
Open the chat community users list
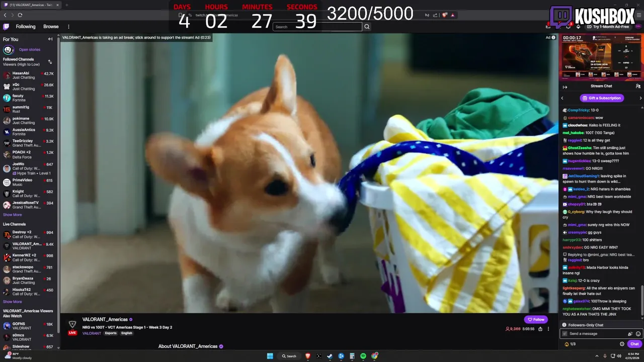coord(638,86)
